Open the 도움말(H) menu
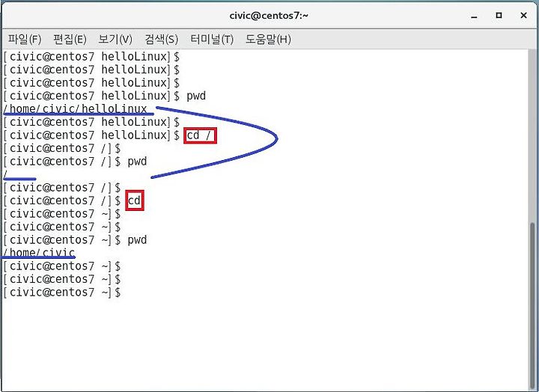This screenshot has height=392, width=539. [x=268, y=39]
